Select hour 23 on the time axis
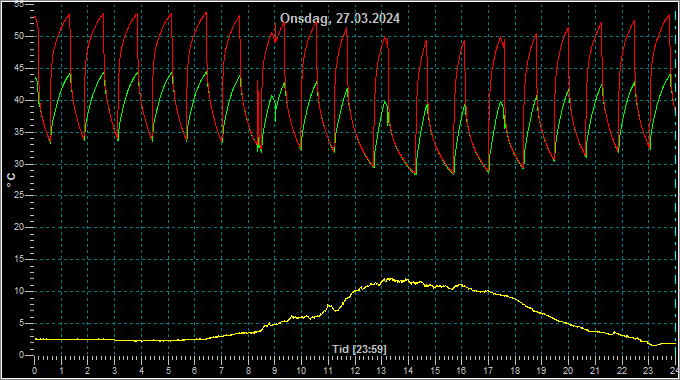680x380 pixels. pyautogui.click(x=647, y=371)
